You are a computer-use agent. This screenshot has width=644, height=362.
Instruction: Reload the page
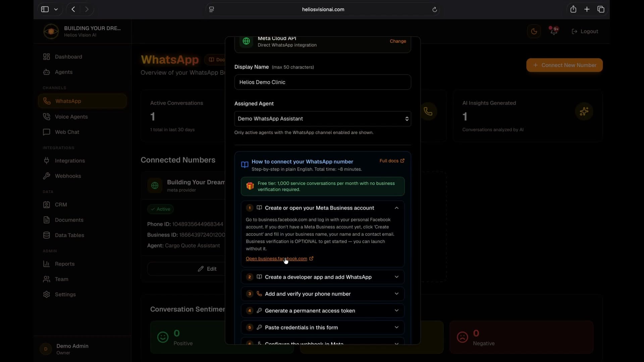[x=434, y=9]
